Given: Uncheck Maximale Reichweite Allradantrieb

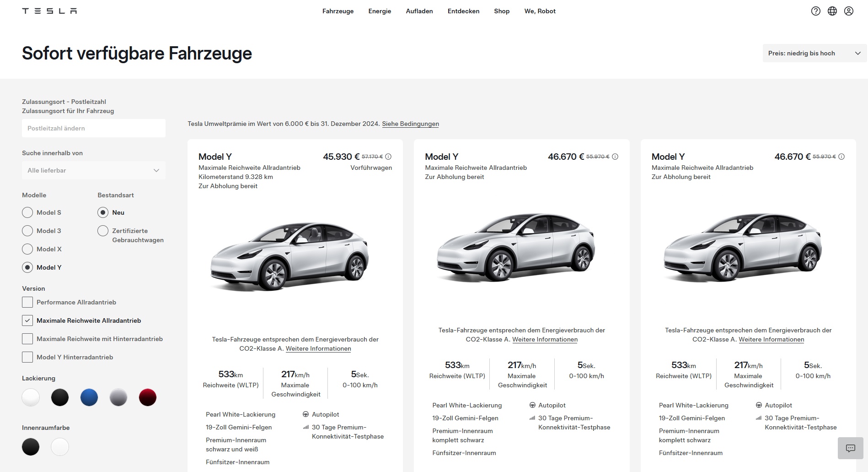Looking at the screenshot, I should click(27, 320).
